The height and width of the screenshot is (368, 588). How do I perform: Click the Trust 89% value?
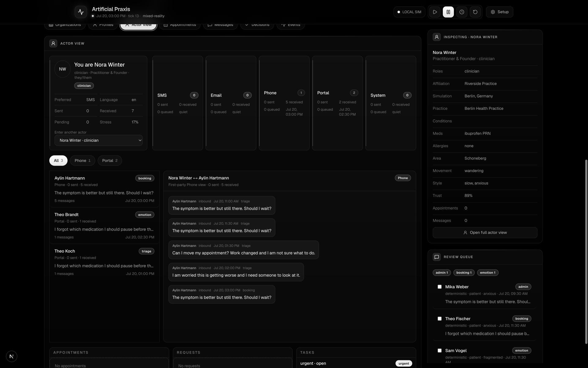(468, 196)
